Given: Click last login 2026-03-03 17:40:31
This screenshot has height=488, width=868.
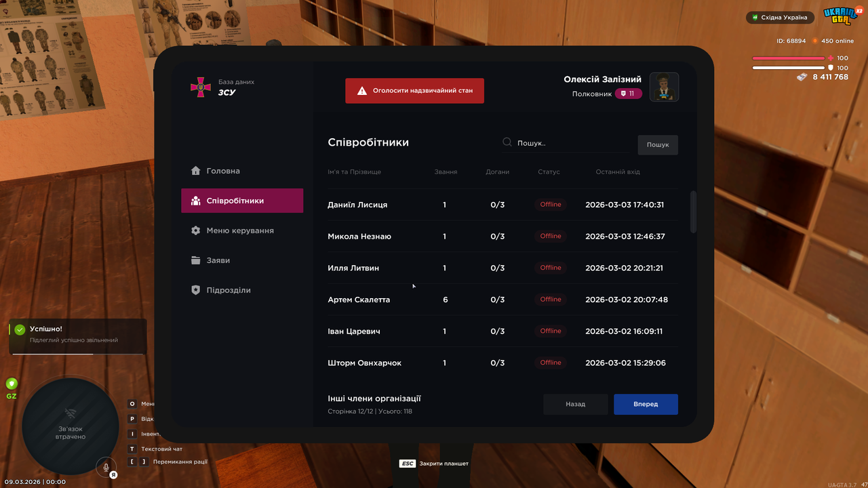Looking at the screenshot, I should coord(625,205).
